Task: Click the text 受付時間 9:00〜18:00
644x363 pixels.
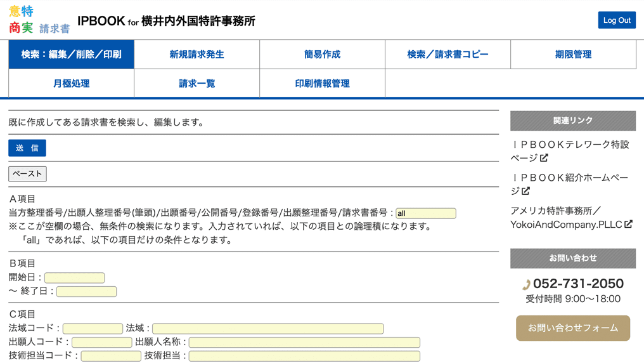Action: [573, 299]
